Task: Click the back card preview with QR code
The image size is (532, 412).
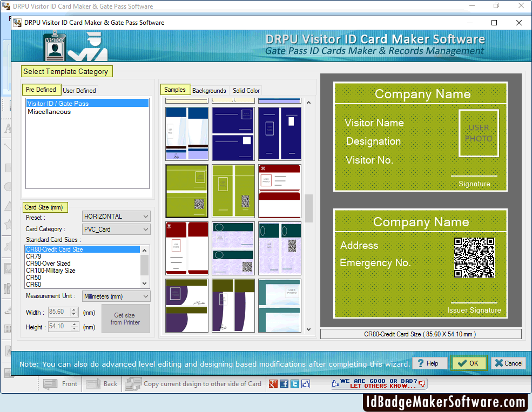Action: coord(420,264)
